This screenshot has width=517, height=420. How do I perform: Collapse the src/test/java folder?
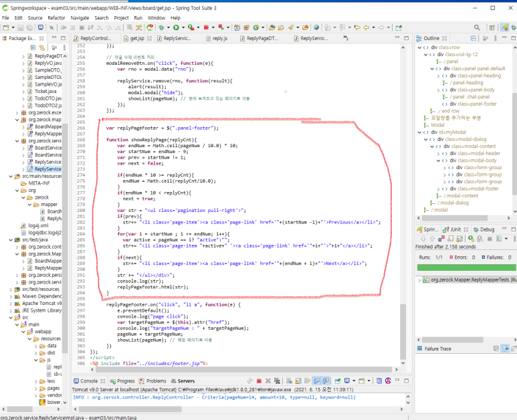(11, 239)
